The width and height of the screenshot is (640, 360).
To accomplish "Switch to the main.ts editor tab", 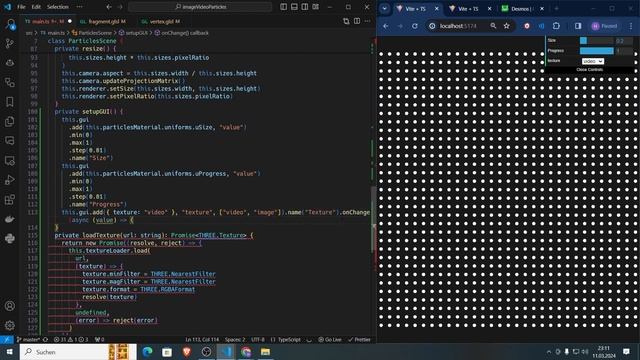I will [x=48, y=21].
